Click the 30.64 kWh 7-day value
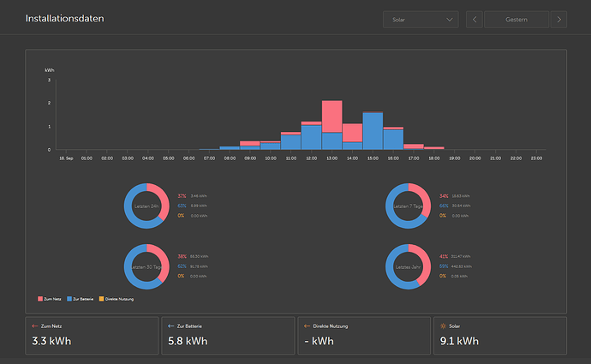 click(x=461, y=206)
